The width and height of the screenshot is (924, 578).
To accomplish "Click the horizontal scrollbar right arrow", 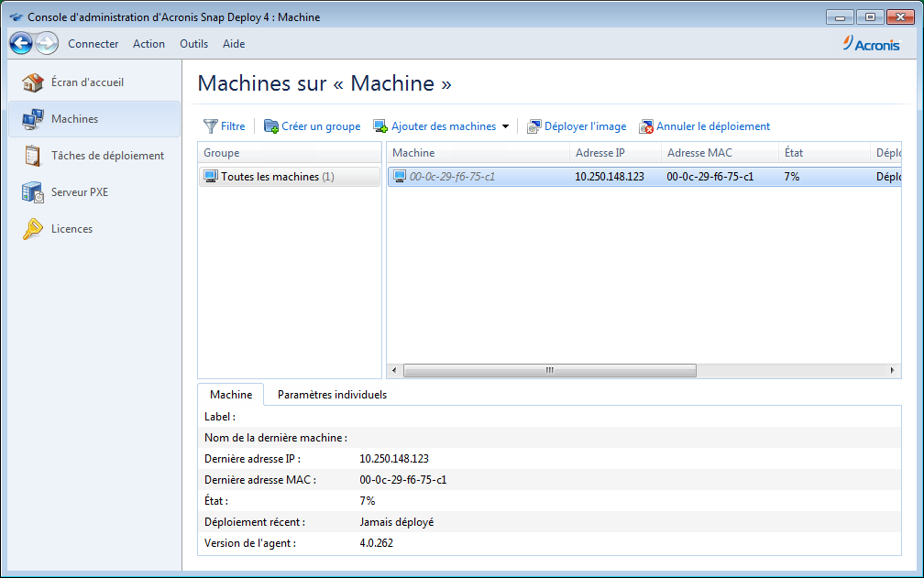I will click(x=894, y=371).
